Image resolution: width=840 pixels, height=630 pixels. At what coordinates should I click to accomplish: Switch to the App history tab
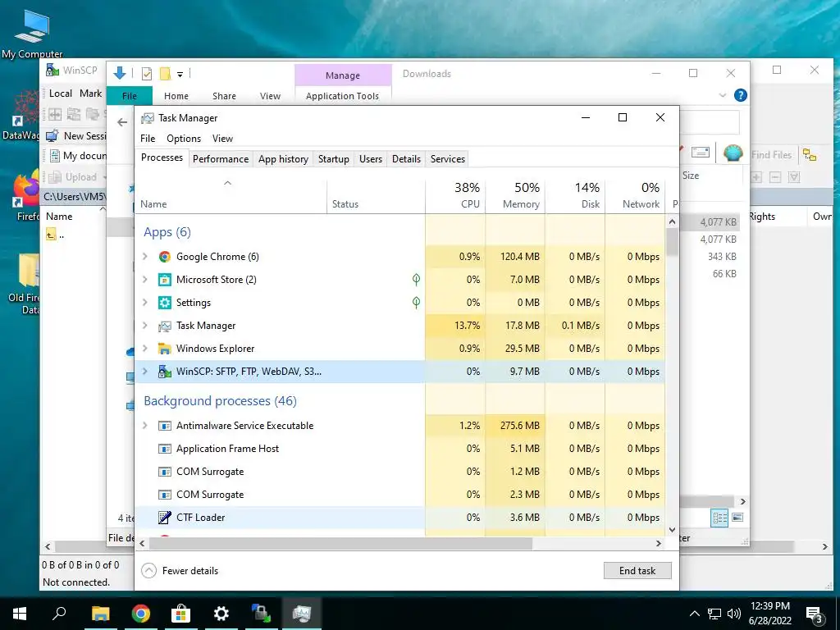click(x=283, y=159)
